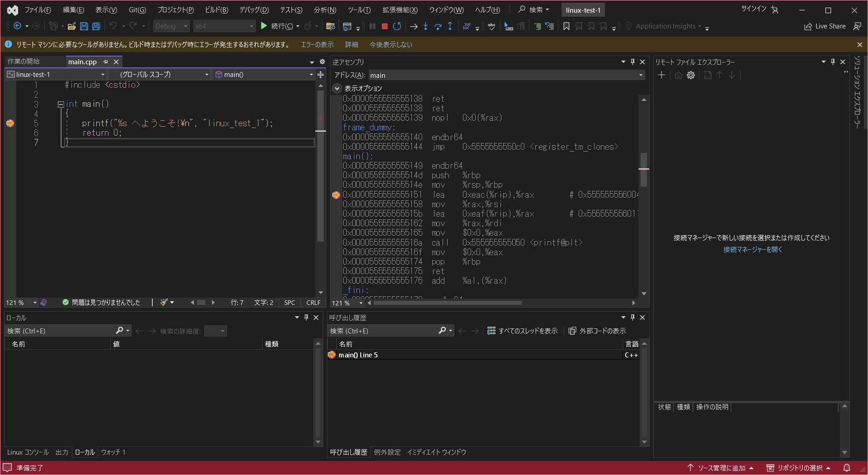
Task: Pin the main.cpp document tab
Action: pos(105,62)
